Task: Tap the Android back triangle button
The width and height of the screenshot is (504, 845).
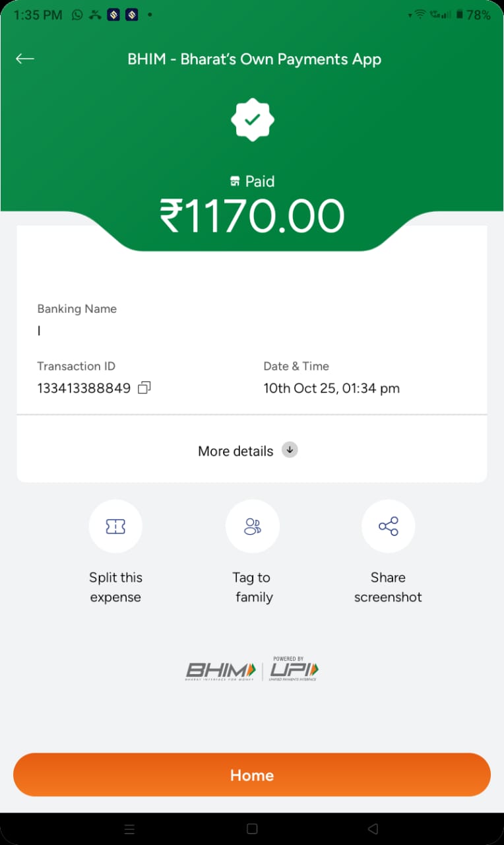Action: [x=373, y=829]
